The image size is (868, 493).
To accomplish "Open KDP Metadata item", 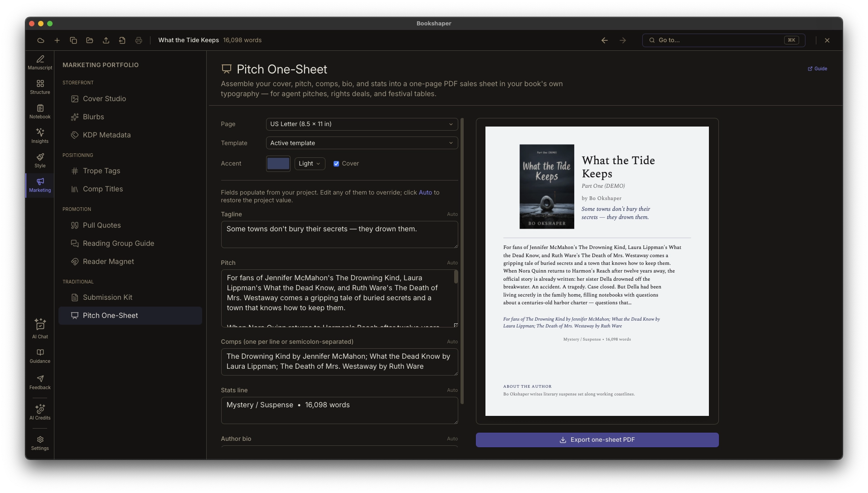I will pyautogui.click(x=130, y=135).
